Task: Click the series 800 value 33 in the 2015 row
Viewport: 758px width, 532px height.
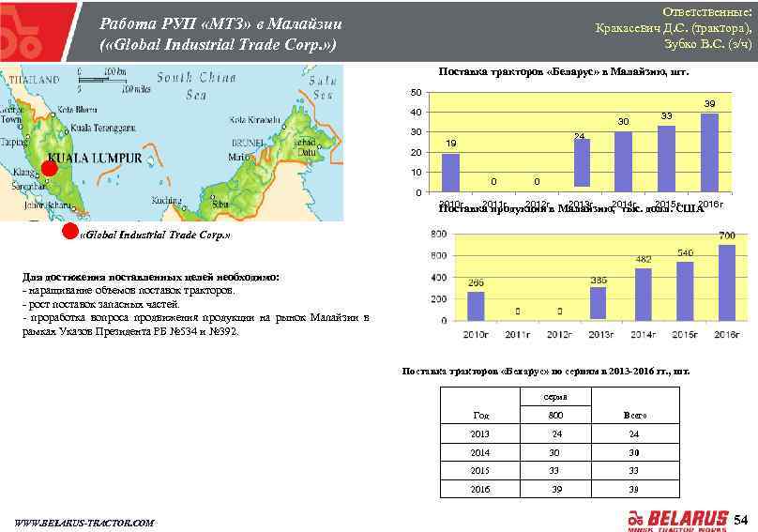Action: tap(554, 471)
